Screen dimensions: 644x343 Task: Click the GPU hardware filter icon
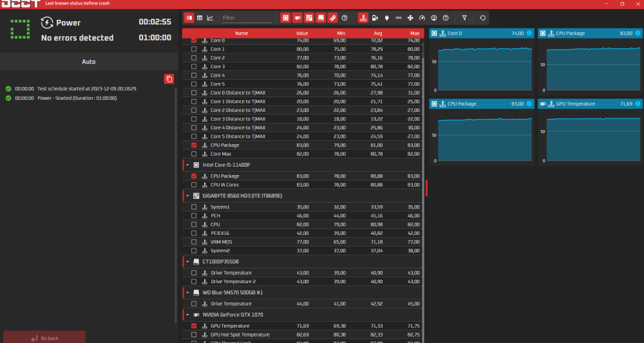[298, 17]
